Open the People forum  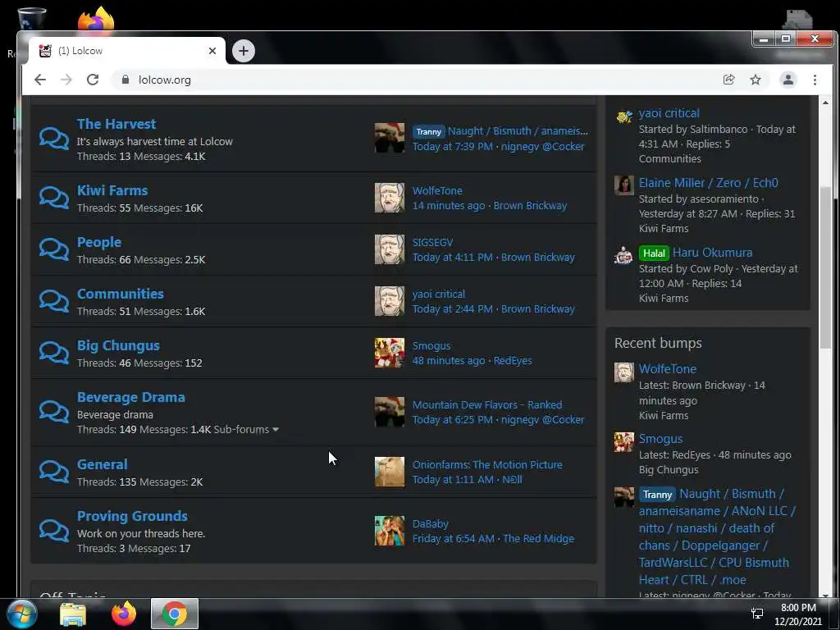point(99,242)
